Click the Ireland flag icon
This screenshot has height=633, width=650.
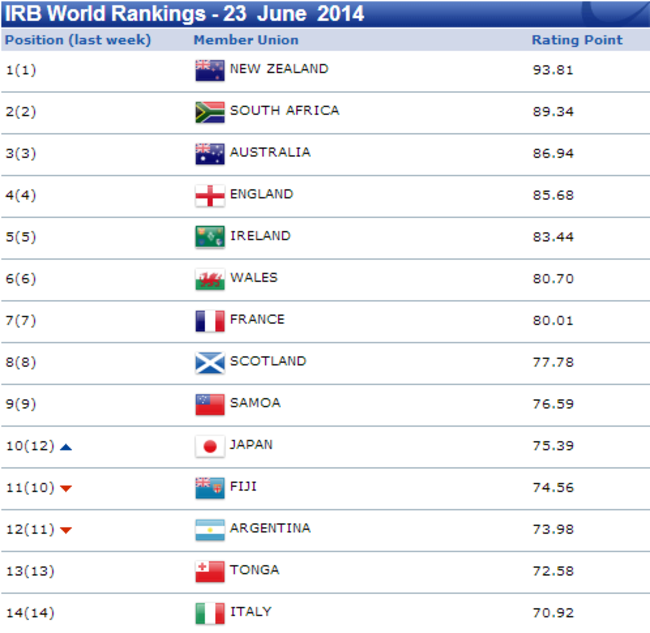point(210,237)
